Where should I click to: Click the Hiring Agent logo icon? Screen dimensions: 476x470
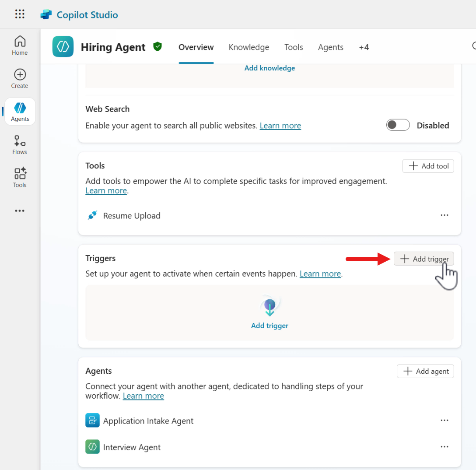(x=63, y=47)
